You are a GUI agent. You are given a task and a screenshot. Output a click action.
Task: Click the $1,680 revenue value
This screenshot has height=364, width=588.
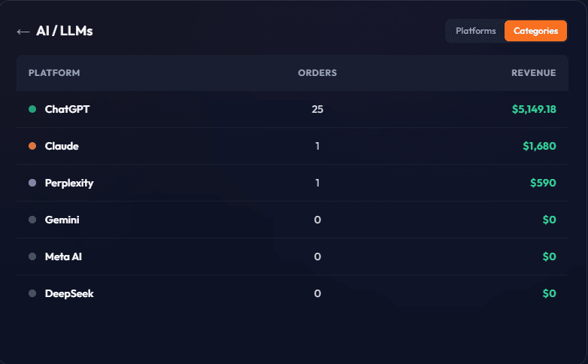539,146
